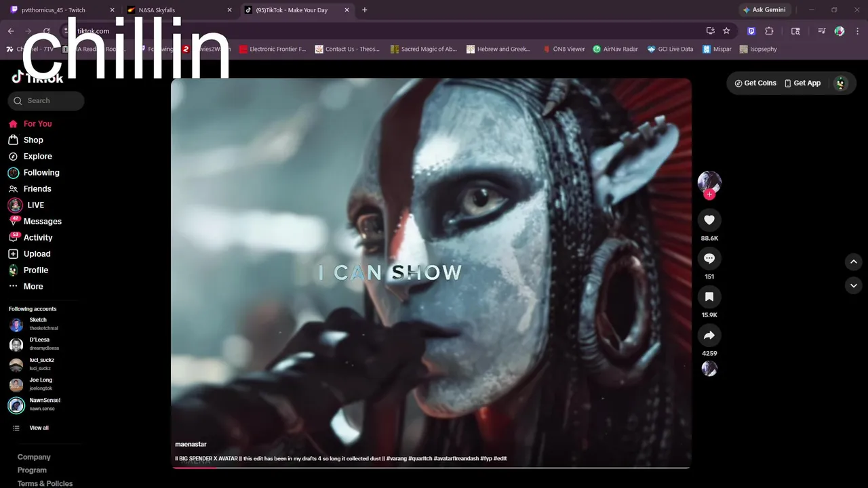Image resolution: width=868 pixels, height=488 pixels.
Task: Click the Get Coins button
Action: pos(755,83)
